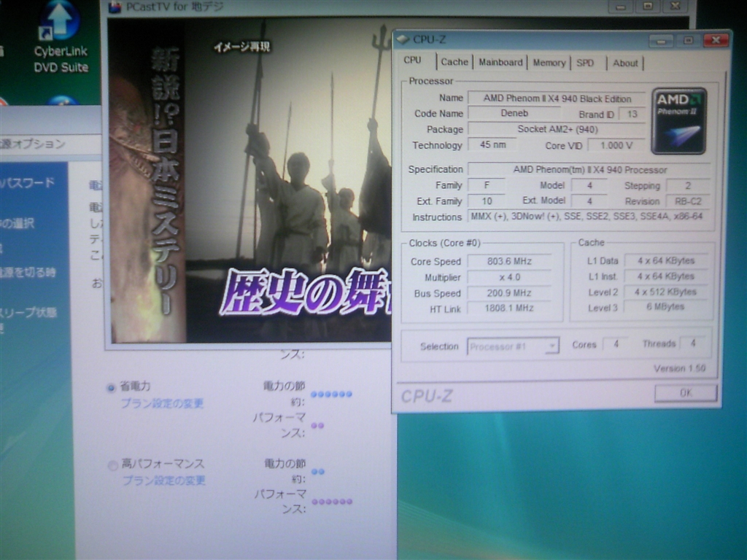This screenshot has width=747, height=560.
Task: Click the Code Name value 'Deneb'
Action: coord(514,113)
